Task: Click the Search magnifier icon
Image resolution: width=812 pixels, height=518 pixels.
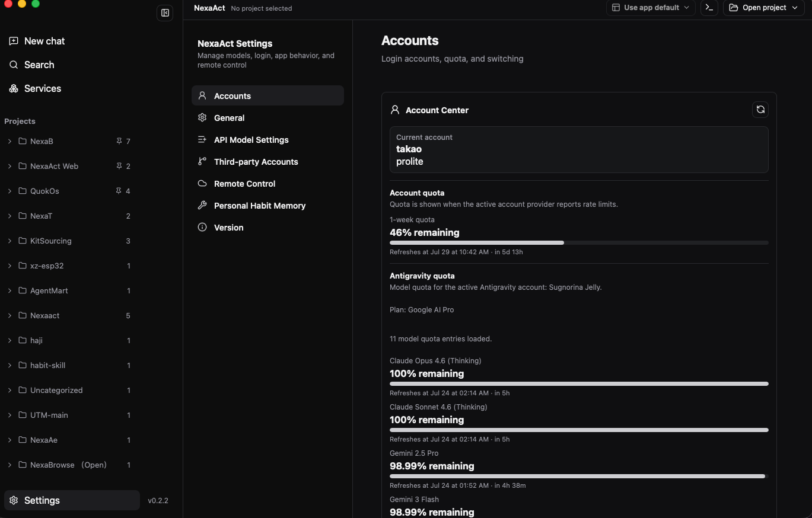Action: point(14,65)
